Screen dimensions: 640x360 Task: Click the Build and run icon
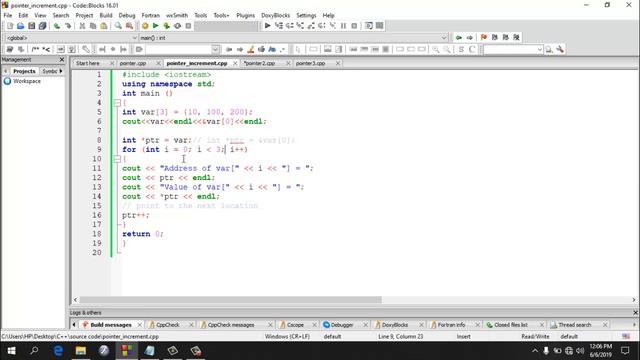tap(167, 26)
